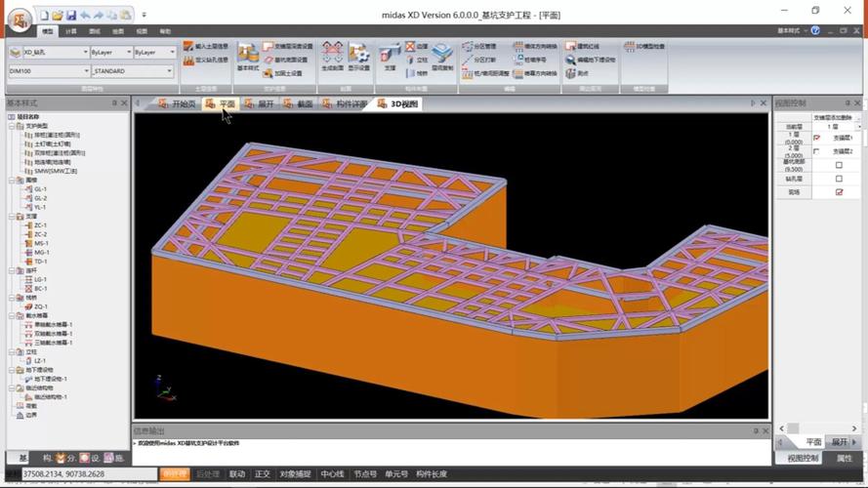Click the 输入土层信息 soil layer input tool
This screenshot has width=868, height=488.
click(x=206, y=47)
